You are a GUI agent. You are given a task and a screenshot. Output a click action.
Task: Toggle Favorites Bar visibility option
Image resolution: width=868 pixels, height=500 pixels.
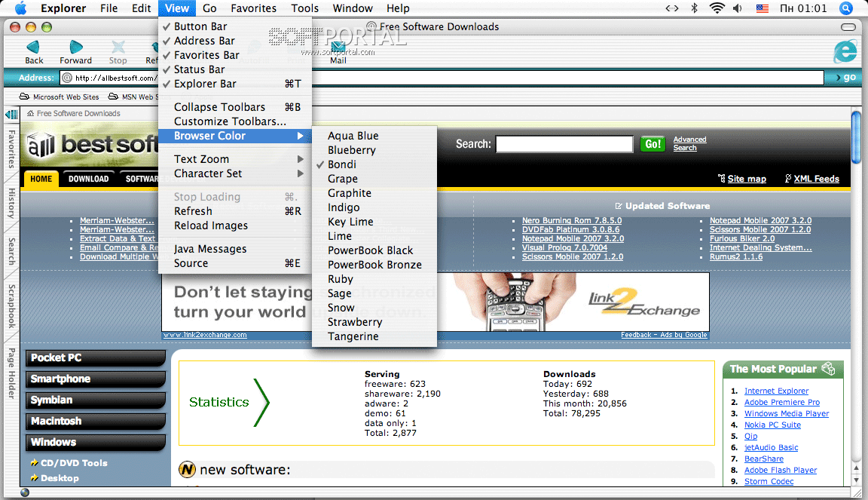tap(235, 55)
